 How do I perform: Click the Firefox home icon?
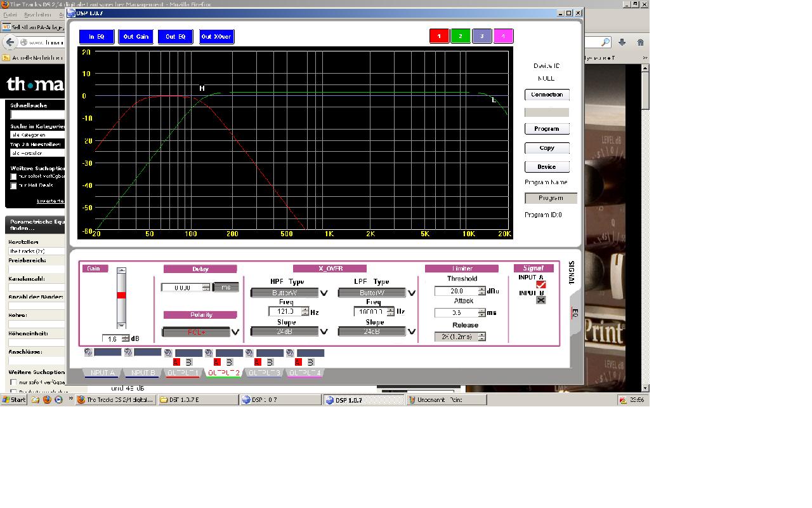(x=640, y=43)
